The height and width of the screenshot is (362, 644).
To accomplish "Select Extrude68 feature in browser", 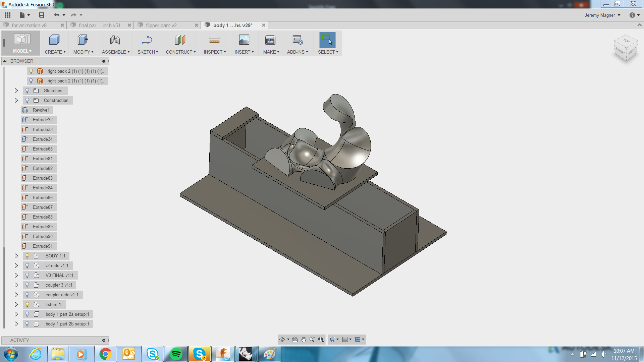I will point(39,149).
